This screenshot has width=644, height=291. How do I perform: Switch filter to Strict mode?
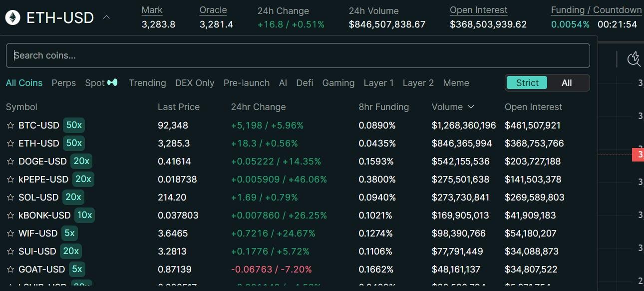coord(527,83)
